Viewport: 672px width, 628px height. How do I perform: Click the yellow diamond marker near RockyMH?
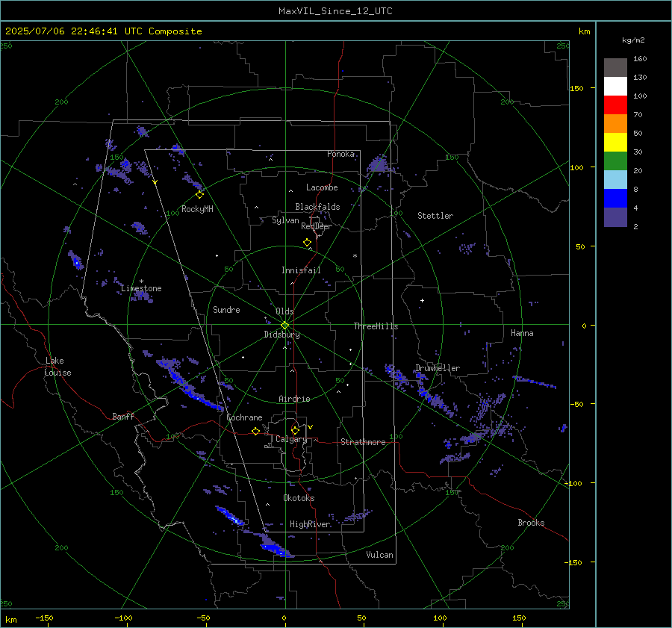[199, 195]
